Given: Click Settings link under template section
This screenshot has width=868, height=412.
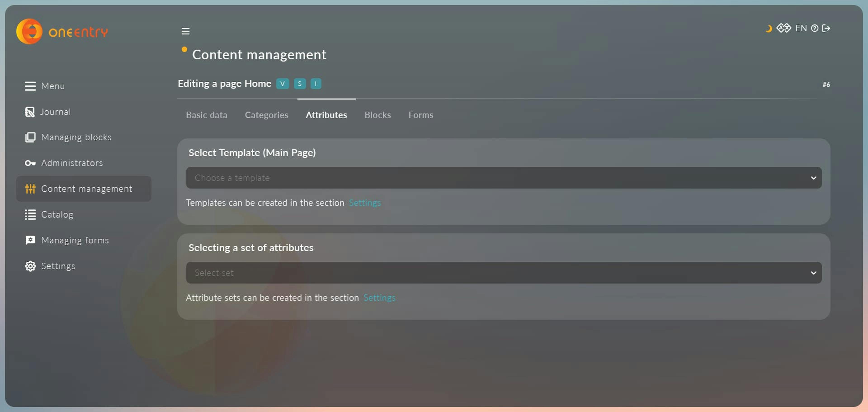Looking at the screenshot, I should click(x=365, y=203).
